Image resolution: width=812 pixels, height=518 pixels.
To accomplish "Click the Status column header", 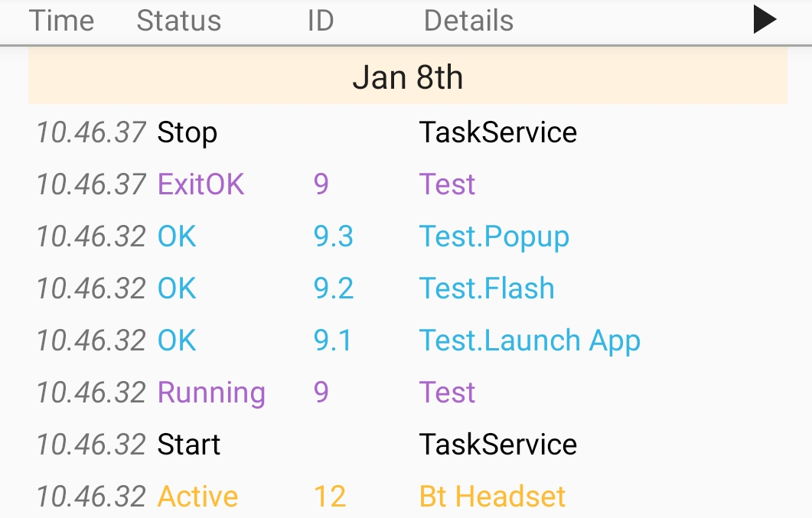I will coord(178,21).
